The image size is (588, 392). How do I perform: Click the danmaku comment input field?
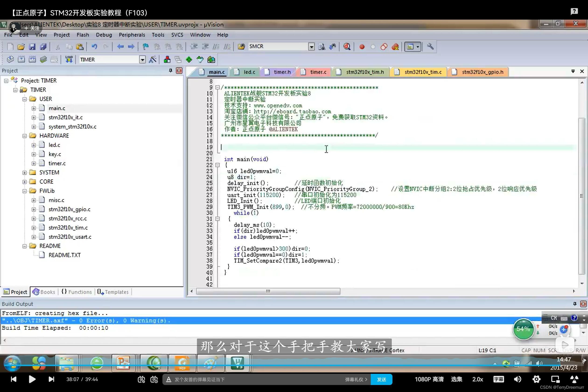[250, 379]
